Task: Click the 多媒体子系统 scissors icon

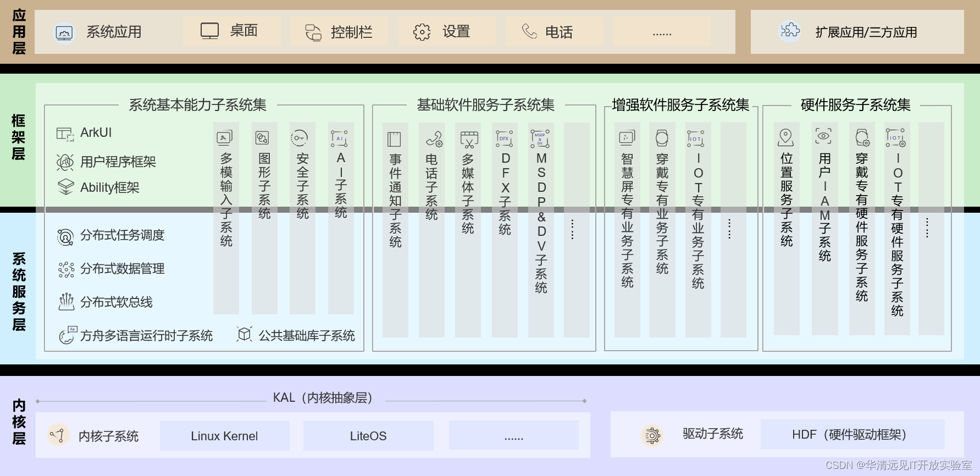Action: click(469, 140)
